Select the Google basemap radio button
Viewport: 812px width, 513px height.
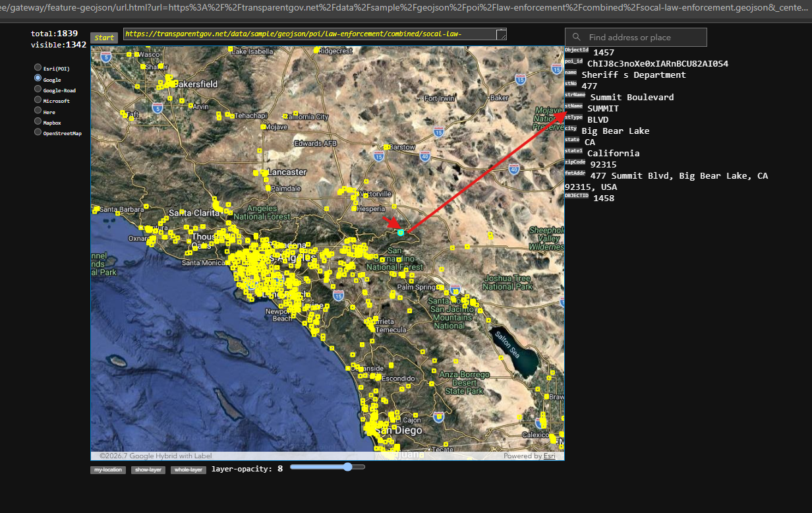tap(38, 78)
